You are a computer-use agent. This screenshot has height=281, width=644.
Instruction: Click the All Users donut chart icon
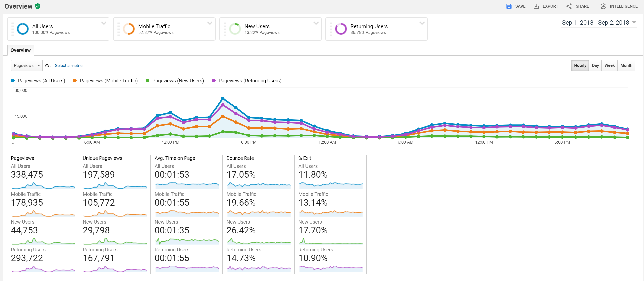22,29
